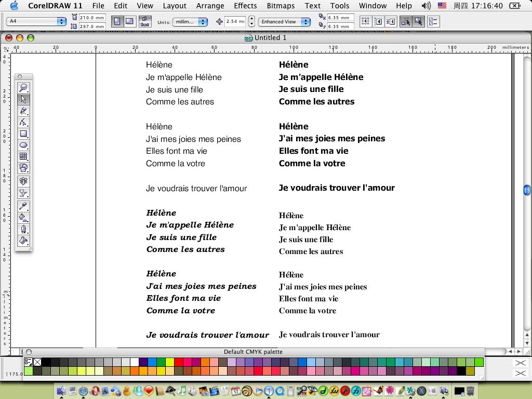
Task: Click the nudge offset 2.54 field
Action: click(x=235, y=21)
